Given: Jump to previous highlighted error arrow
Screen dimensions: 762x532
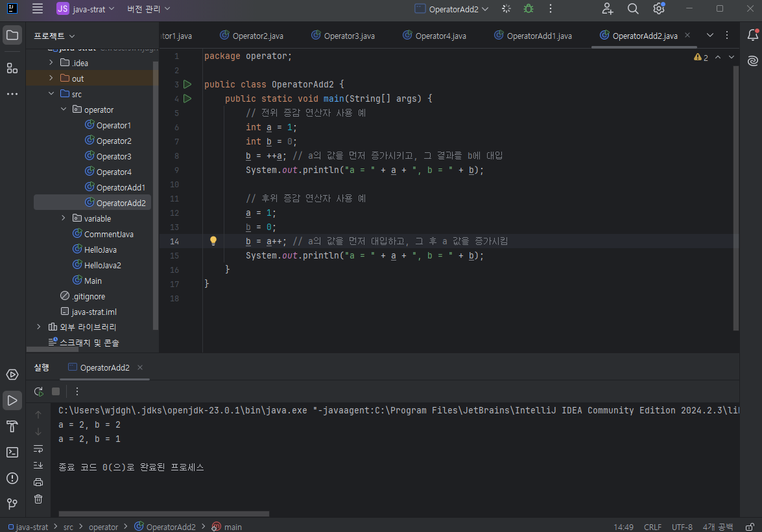Looking at the screenshot, I should pos(718,57).
